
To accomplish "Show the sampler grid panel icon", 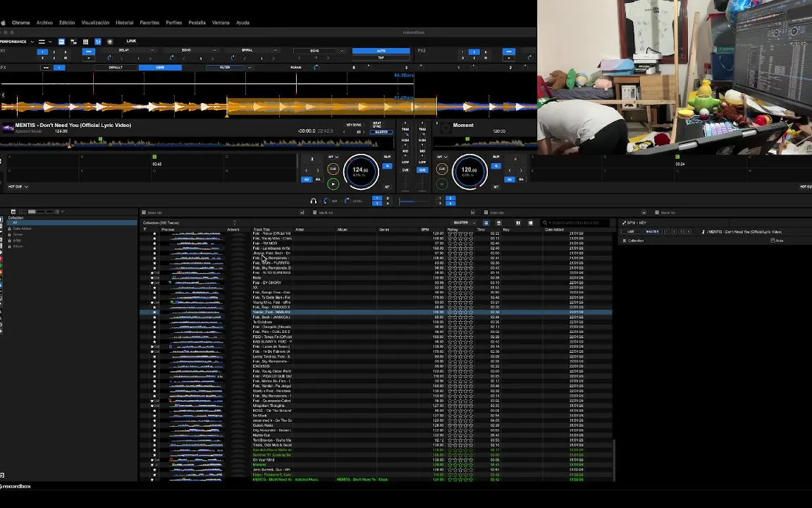I will [x=85, y=42].
